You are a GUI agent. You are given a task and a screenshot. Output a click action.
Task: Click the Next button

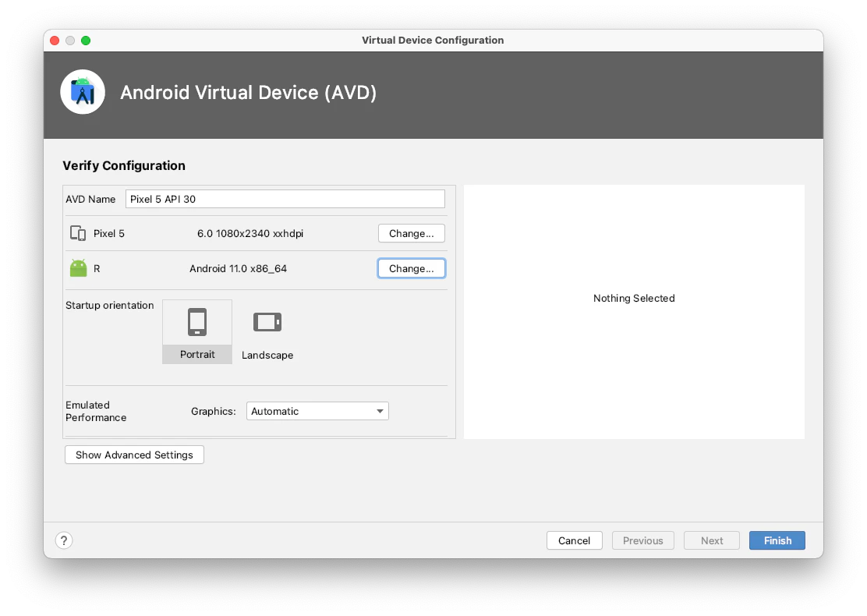coord(712,540)
